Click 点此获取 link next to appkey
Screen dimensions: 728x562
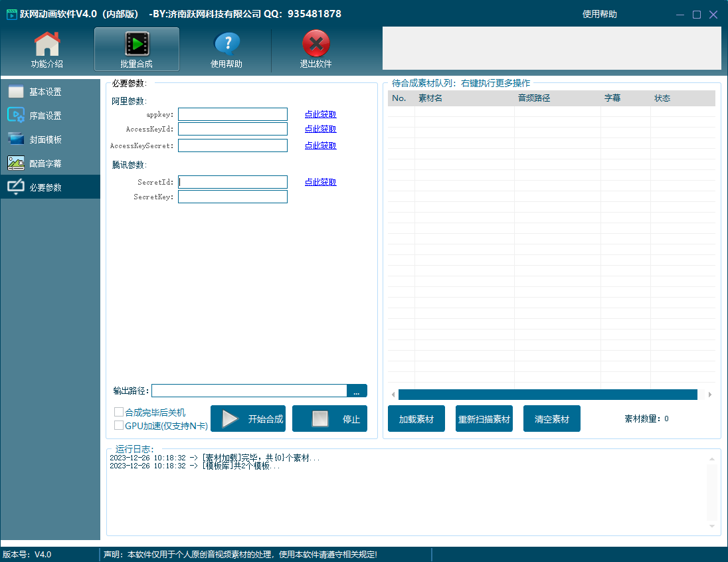pos(320,114)
